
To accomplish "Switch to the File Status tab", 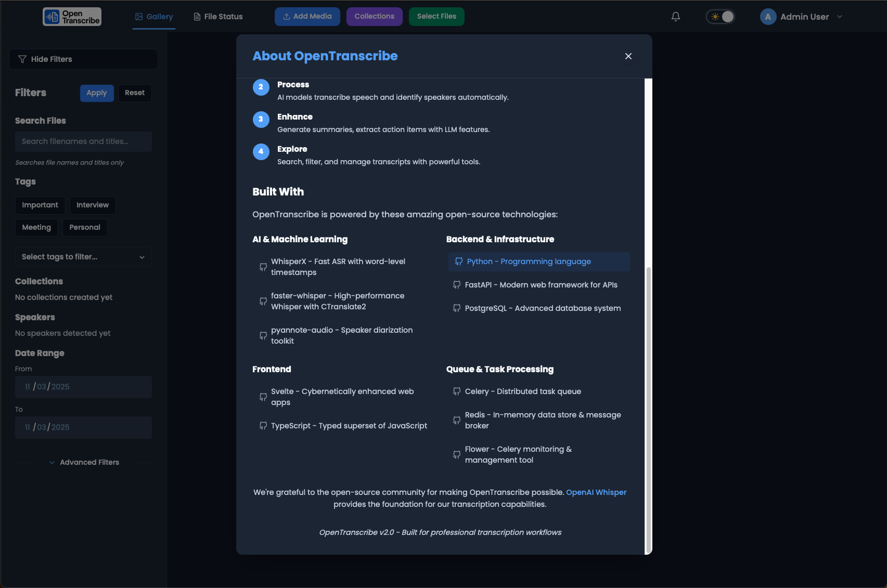I will (218, 17).
